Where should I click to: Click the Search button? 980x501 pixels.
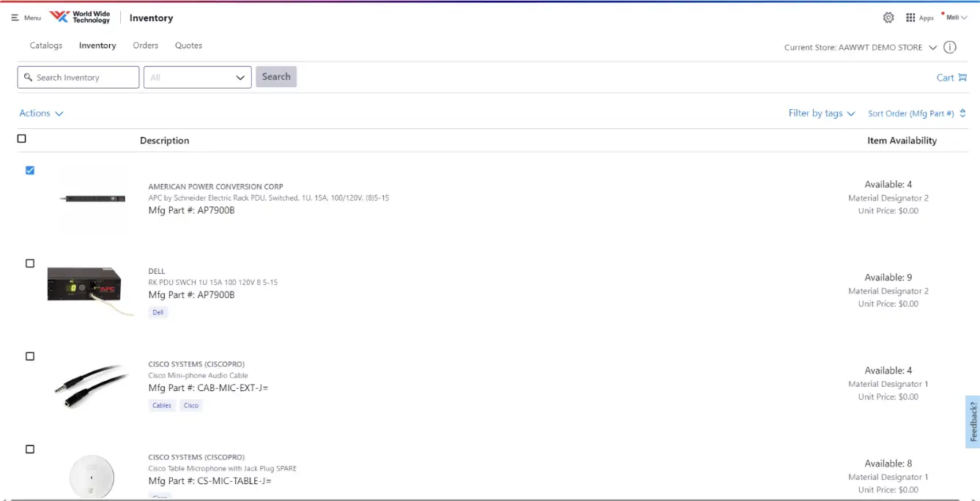(276, 77)
